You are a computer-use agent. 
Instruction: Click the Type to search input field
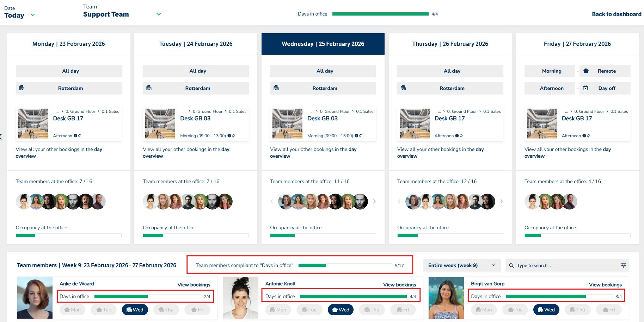pyautogui.click(x=564, y=266)
